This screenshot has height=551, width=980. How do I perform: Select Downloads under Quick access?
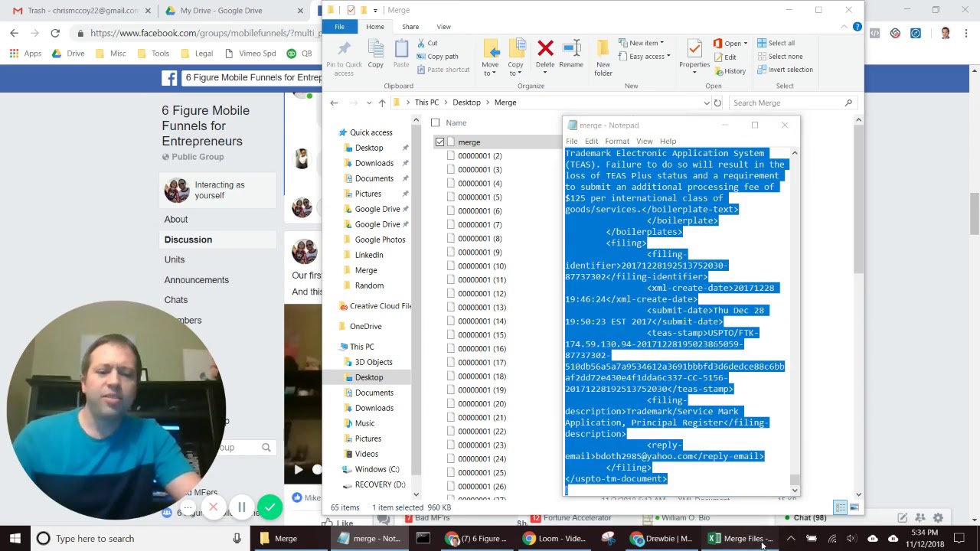coord(374,163)
